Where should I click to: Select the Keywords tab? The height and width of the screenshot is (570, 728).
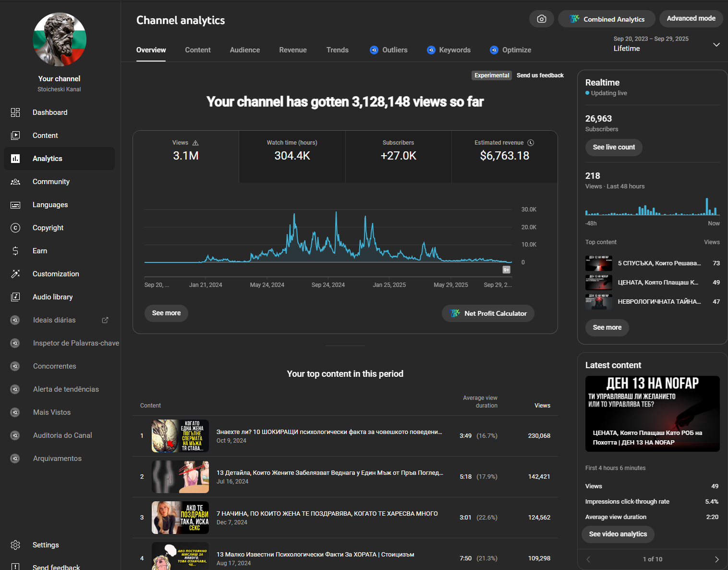point(449,50)
